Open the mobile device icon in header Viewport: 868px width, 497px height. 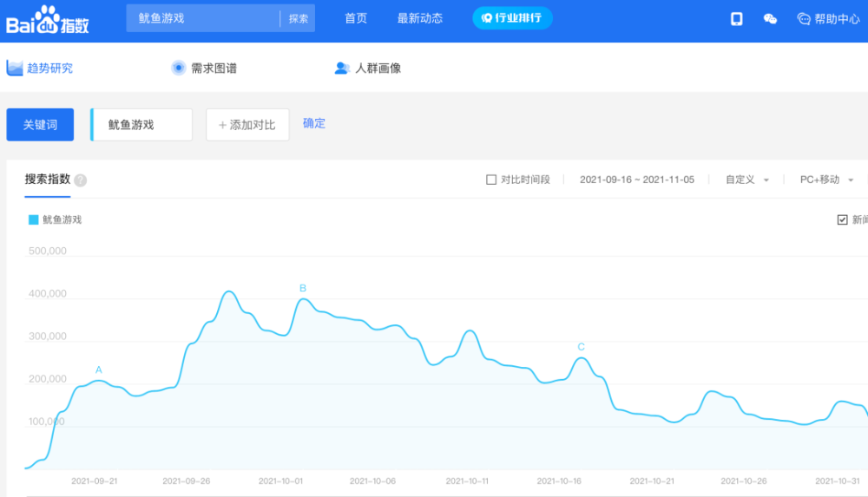pyautogui.click(x=736, y=19)
